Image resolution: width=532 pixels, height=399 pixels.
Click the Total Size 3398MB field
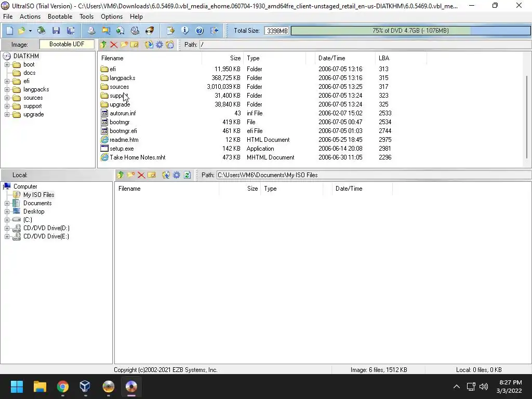[x=276, y=31]
